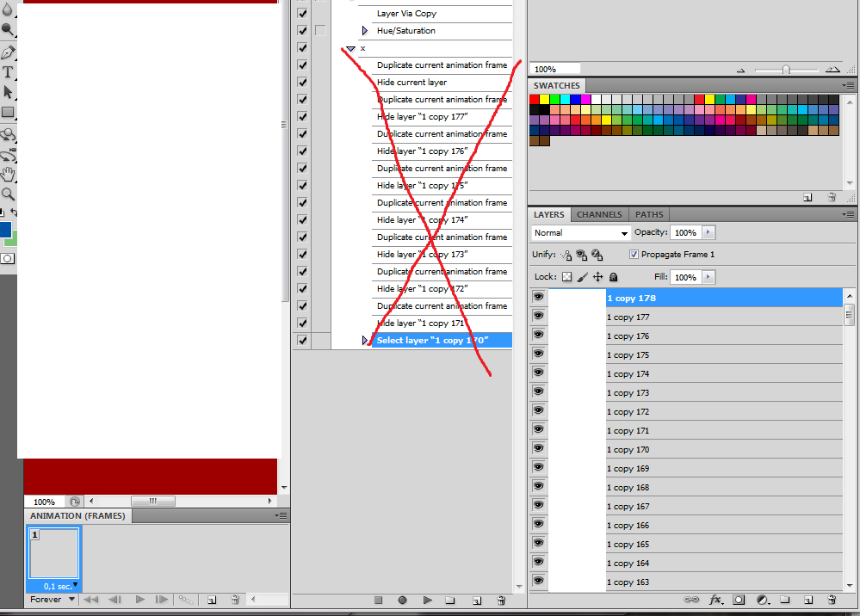Image resolution: width=860 pixels, height=616 pixels.
Task: Select action step "Hide layer 1 copy 176"
Action: 422,151
